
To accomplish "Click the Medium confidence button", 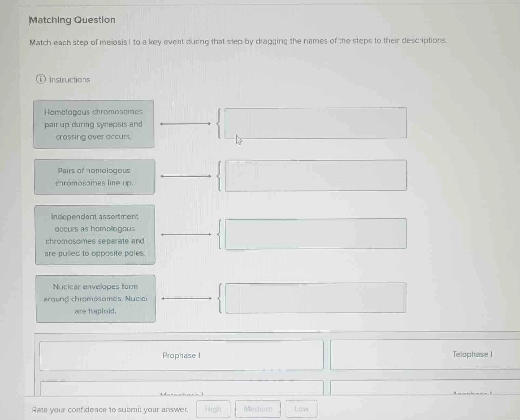I will pyautogui.click(x=258, y=409).
